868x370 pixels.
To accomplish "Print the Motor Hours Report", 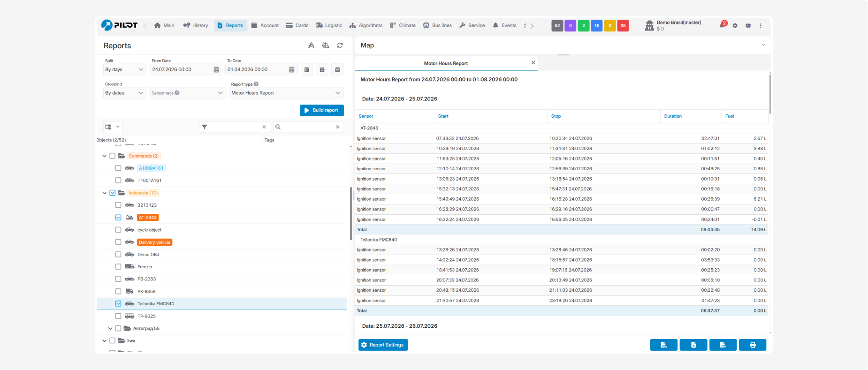I will click(x=753, y=345).
